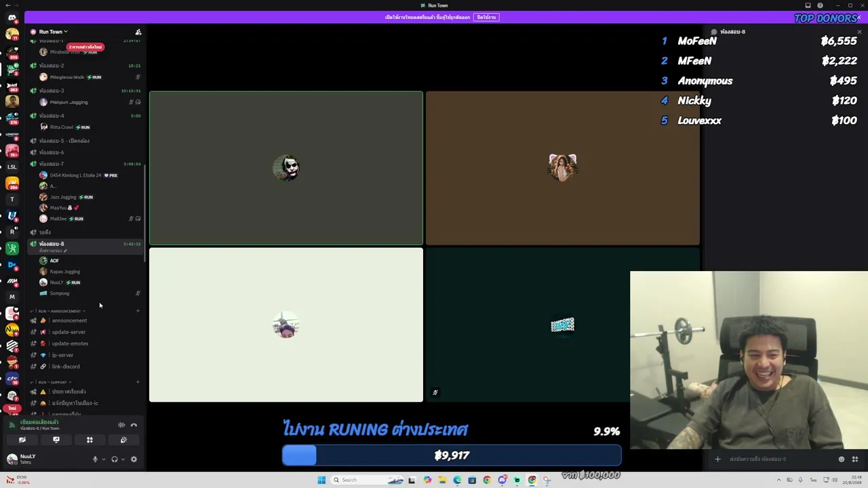
Task: Open output device options arrow beside headphones
Action: tap(123, 460)
